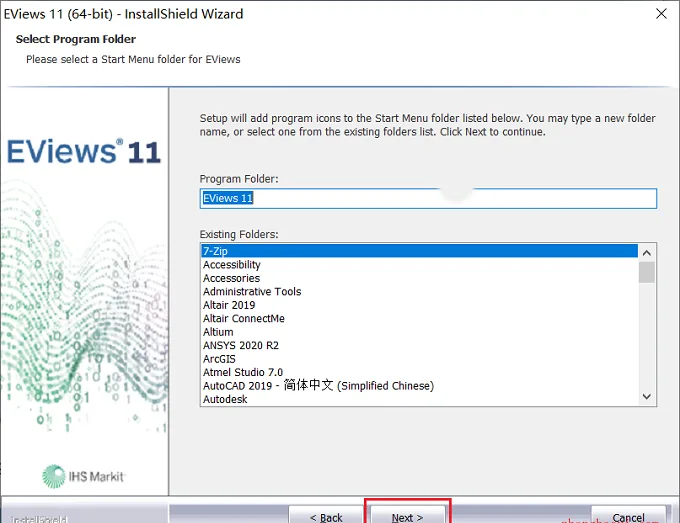680x523 pixels.
Task: Cancel the EViews installation
Action: [x=628, y=515]
